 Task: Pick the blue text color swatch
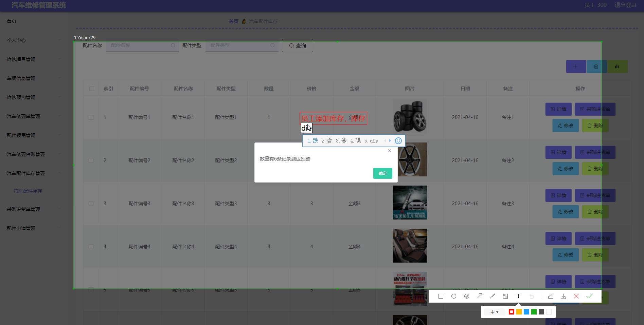[526, 312]
